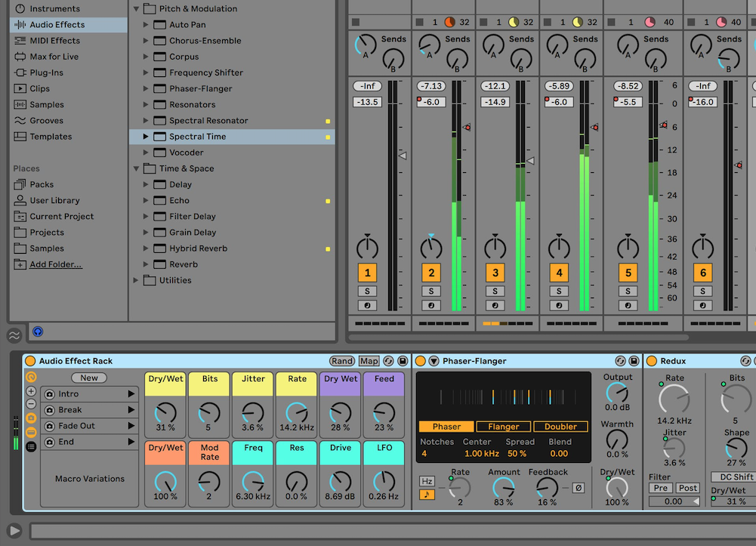Click the Freq macro knob

[253, 480]
